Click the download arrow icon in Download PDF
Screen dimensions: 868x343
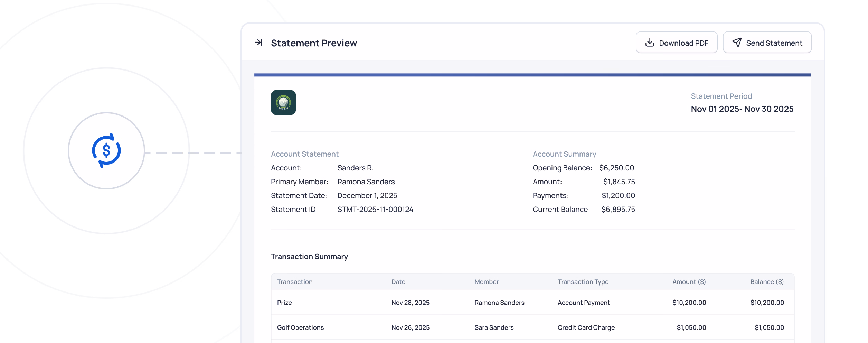[x=650, y=42]
